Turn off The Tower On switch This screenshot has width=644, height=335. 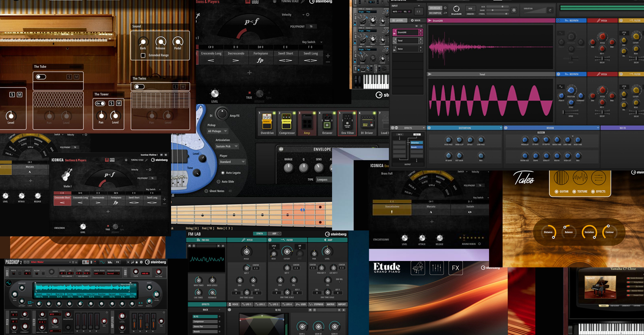click(x=100, y=104)
